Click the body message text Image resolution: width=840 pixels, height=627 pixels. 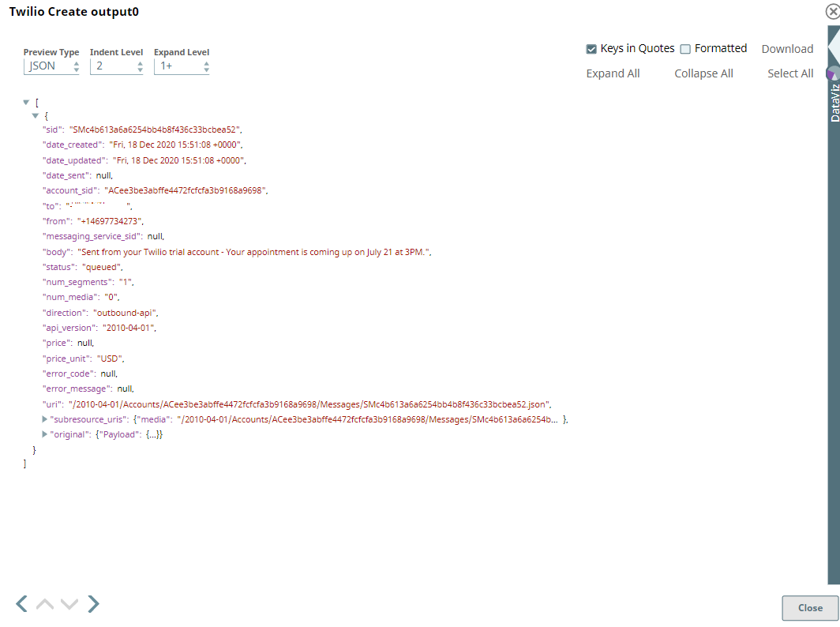click(254, 252)
